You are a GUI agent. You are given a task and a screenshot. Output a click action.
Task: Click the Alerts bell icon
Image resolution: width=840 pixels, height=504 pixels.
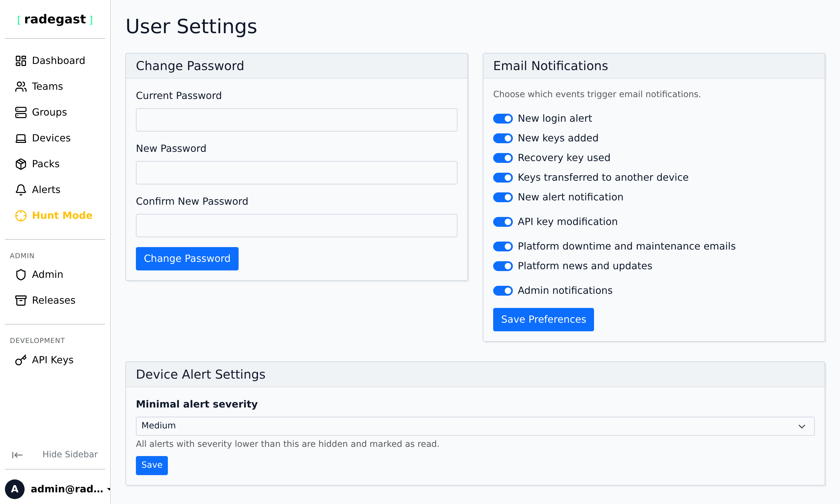[21, 190]
